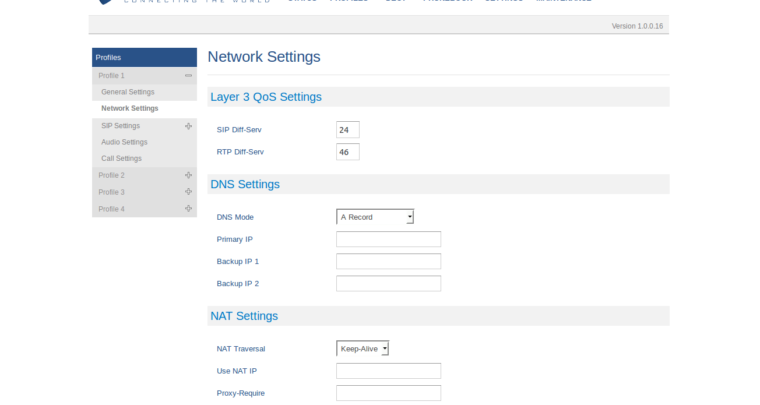
Task: Focus the Backup IP 2 input
Action: click(388, 284)
